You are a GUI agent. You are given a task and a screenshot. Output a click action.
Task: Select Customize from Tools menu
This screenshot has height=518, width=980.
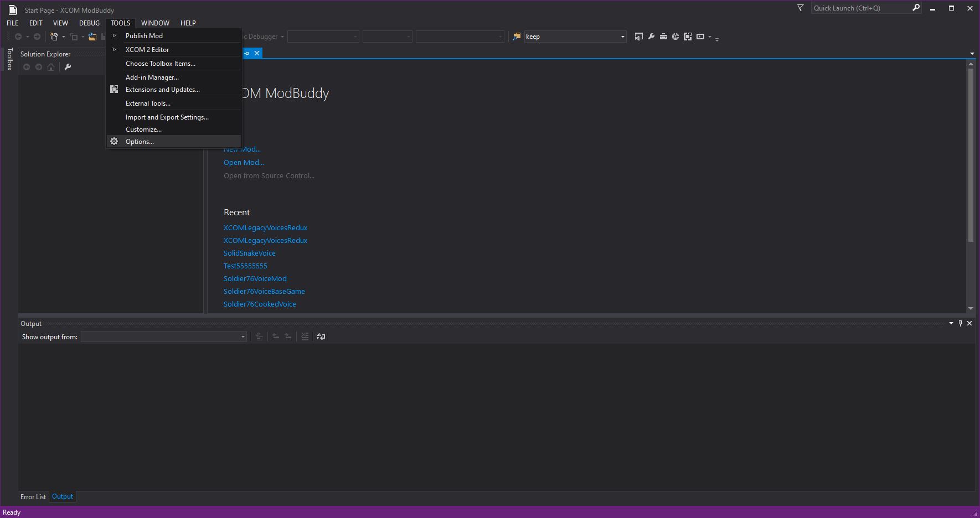[x=174, y=129]
